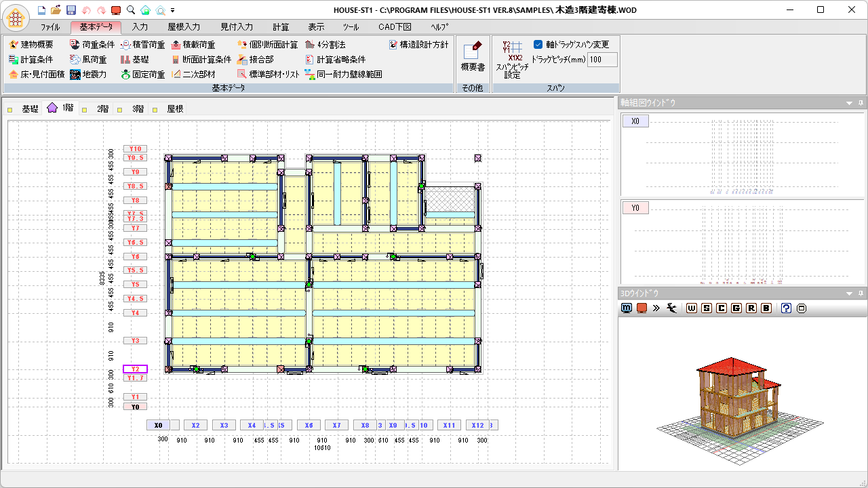Toggle the W display button in 3D toolbar

click(692, 308)
